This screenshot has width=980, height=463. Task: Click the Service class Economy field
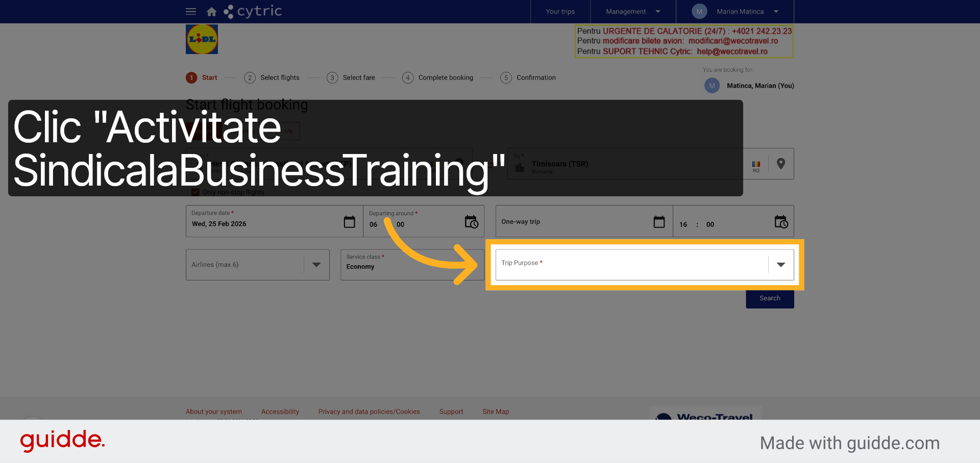point(412,265)
